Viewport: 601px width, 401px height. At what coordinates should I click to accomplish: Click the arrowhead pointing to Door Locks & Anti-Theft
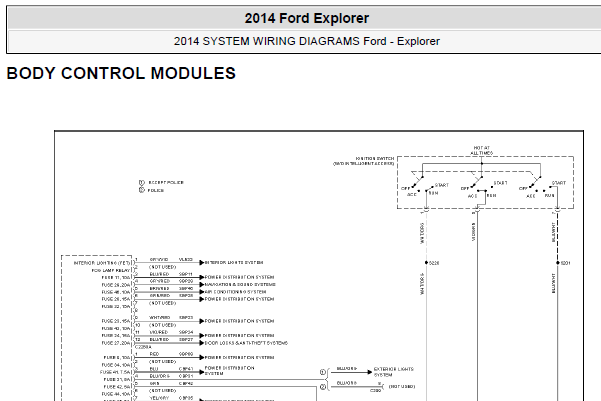[202, 343]
